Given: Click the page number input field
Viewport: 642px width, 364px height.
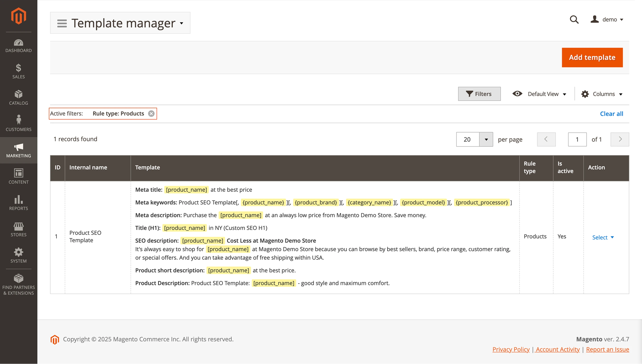Looking at the screenshot, I should [x=577, y=139].
